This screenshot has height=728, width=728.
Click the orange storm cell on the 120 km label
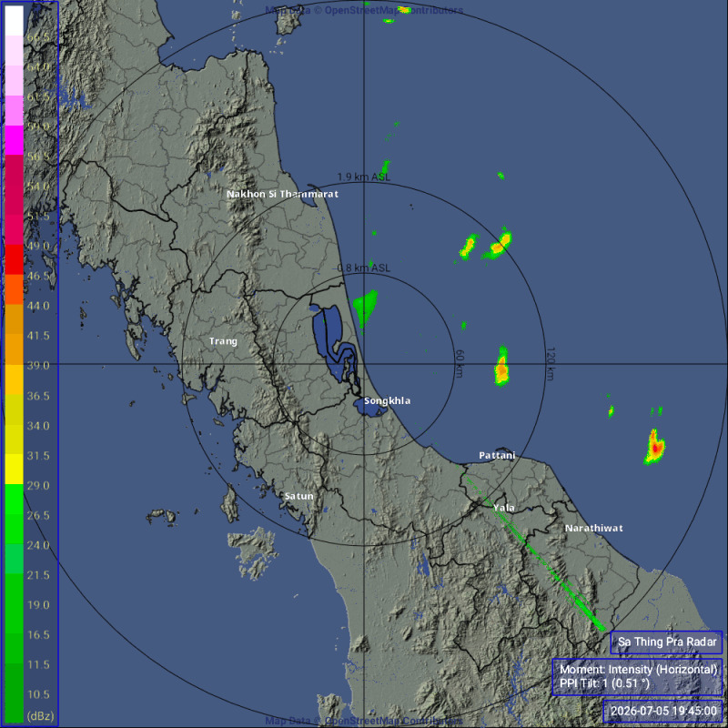[x=502, y=367]
